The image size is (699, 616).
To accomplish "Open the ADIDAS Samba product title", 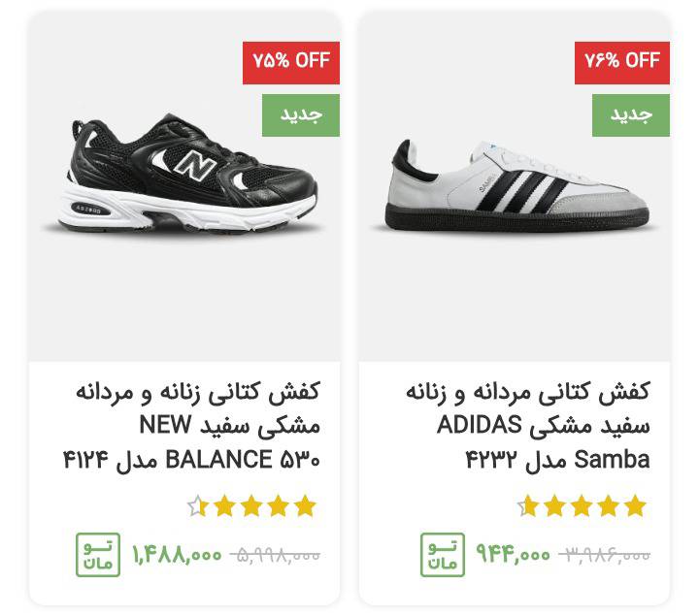I will click(x=528, y=426).
